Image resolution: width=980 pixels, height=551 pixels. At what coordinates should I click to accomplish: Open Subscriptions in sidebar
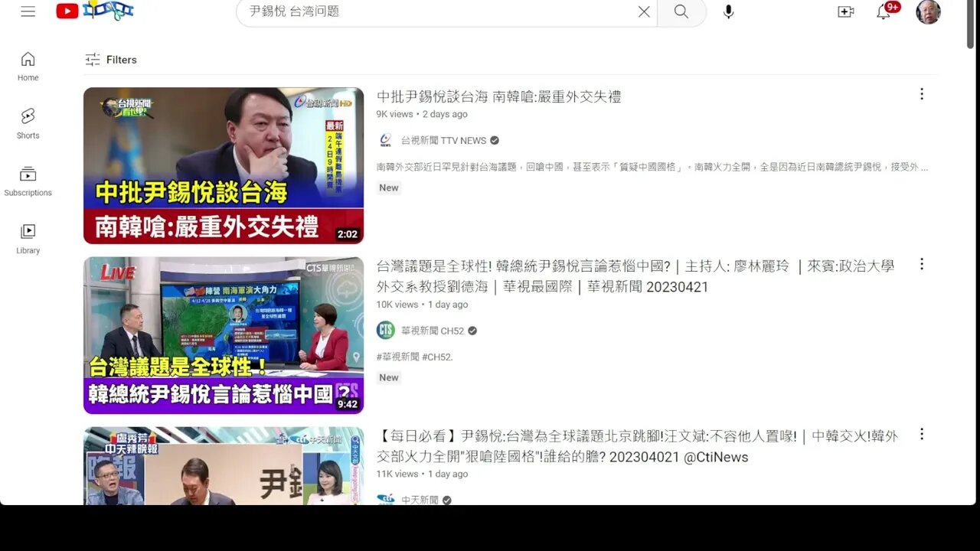tap(28, 181)
